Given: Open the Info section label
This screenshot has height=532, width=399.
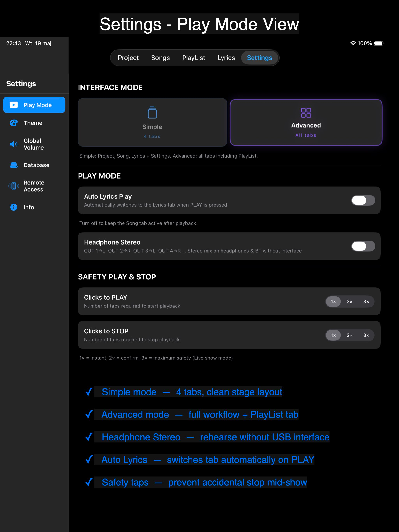Looking at the screenshot, I should click(x=29, y=207).
